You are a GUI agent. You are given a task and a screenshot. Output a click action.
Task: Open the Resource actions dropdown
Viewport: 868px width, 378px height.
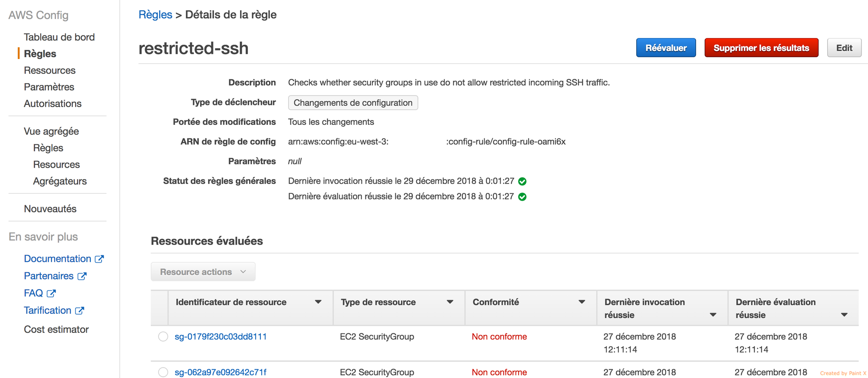pos(203,272)
